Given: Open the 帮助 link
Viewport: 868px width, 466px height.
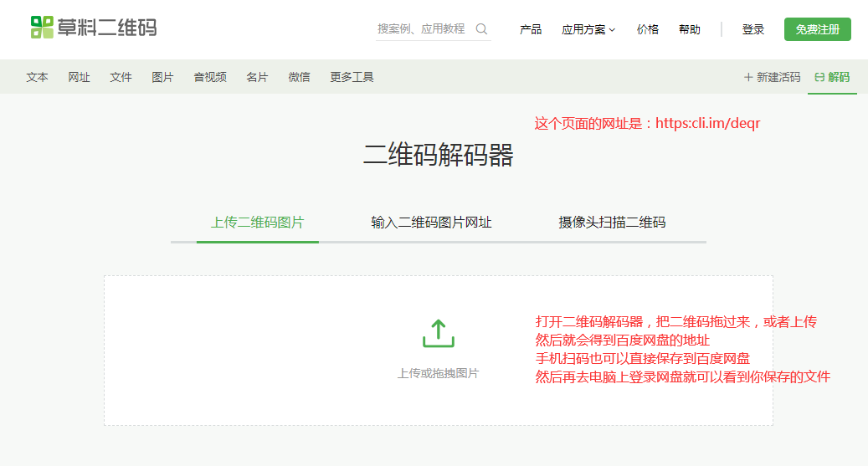Looking at the screenshot, I should point(690,29).
